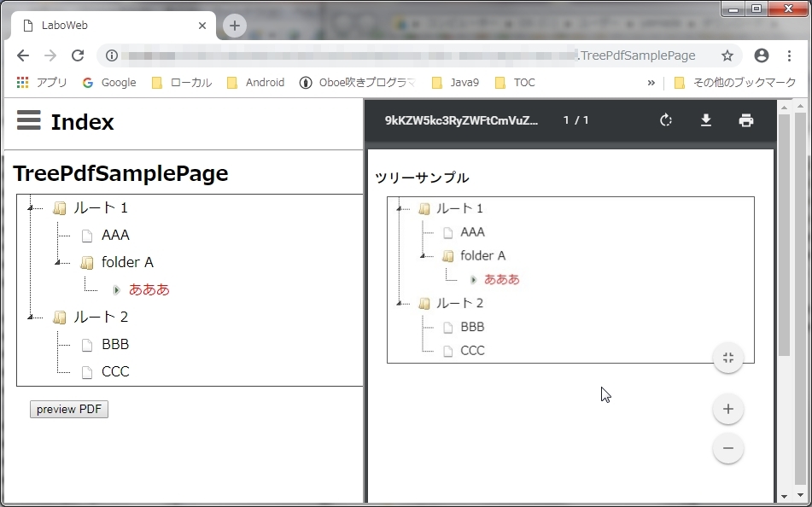Collapse the ルート 2 node in left tree
Screen dimensions: 812x507
pos(30,317)
